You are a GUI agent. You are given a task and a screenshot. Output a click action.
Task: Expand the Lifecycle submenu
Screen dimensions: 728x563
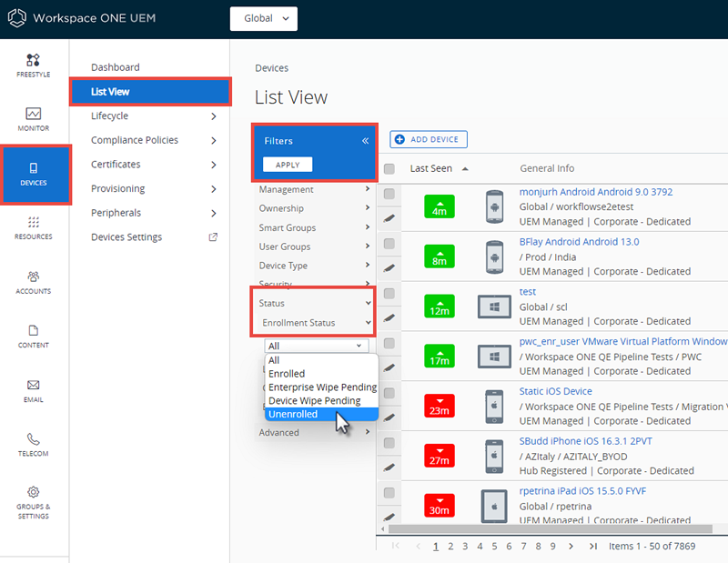click(214, 116)
